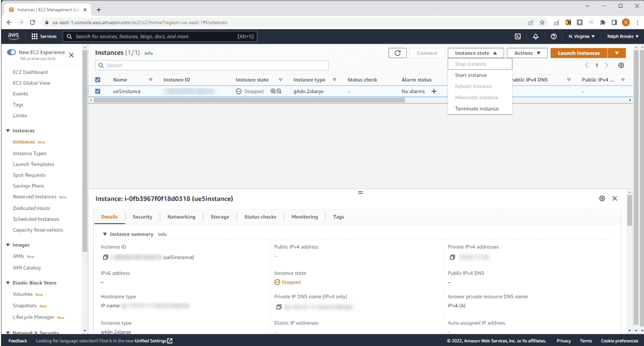Open Unified Settings link
Image resolution: width=644 pixels, height=346 pixels.
tap(153, 341)
